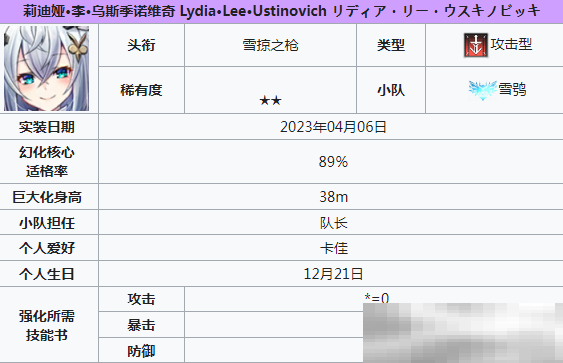Click the 巨大化身高 row label
The width and height of the screenshot is (563, 363).
click(x=47, y=197)
